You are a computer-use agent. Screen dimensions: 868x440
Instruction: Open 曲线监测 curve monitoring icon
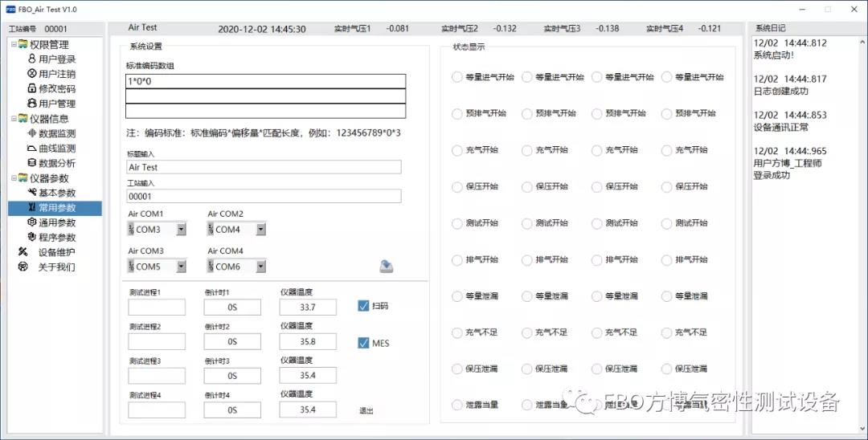click(32, 149)
